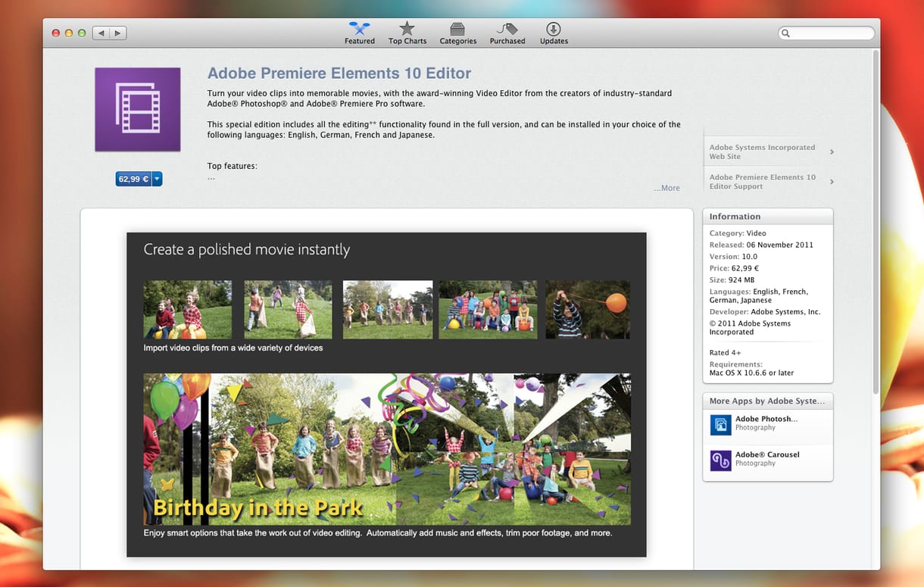Minimize the App Store window

click(69, 33)
